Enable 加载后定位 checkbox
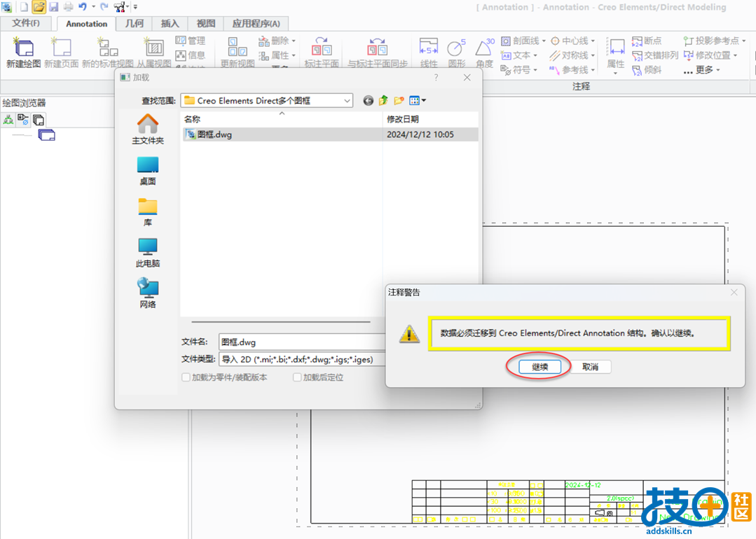756x539 pixels. coord(297,377)
